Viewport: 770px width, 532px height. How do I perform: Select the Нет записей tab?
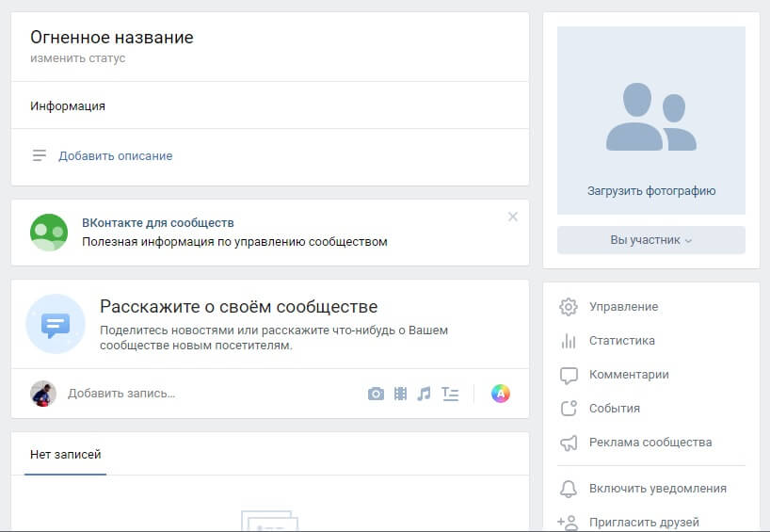tap(65, 455)
